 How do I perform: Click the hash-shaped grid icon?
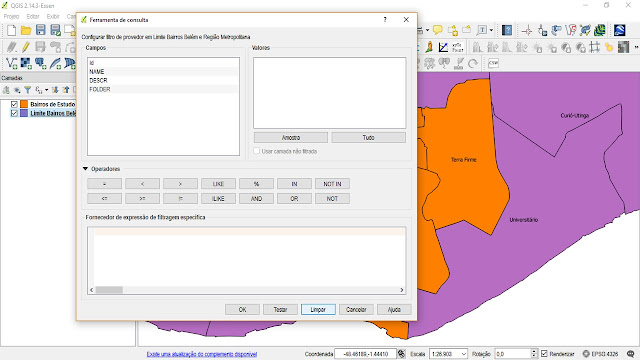[594, 47]
